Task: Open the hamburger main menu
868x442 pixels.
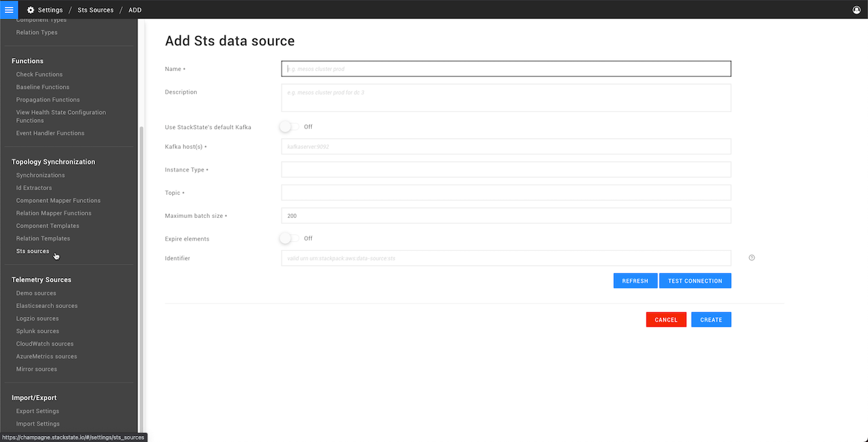Action: coord(9,10)
